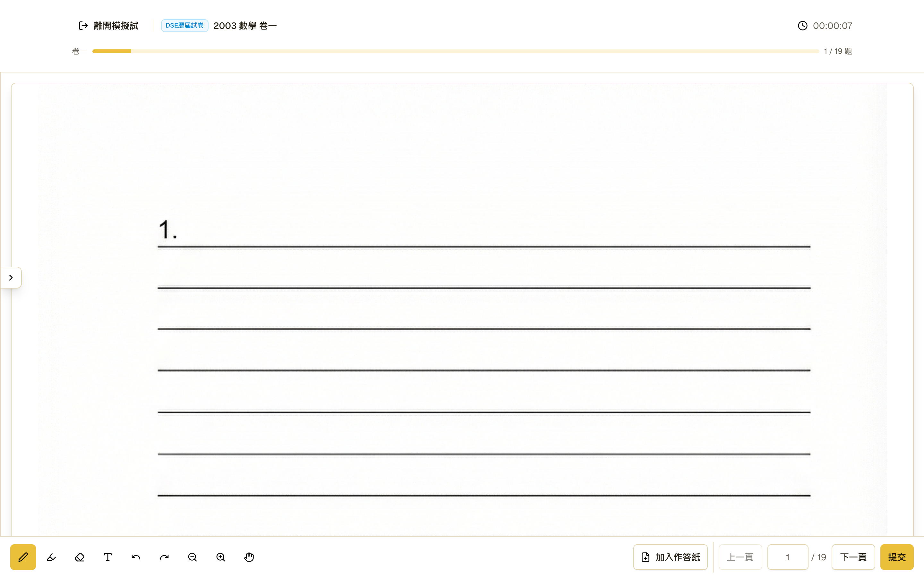Select the pen drawing tool
Image resolution: width=924 pixels, height=577 pixels.
pos(23,557)
